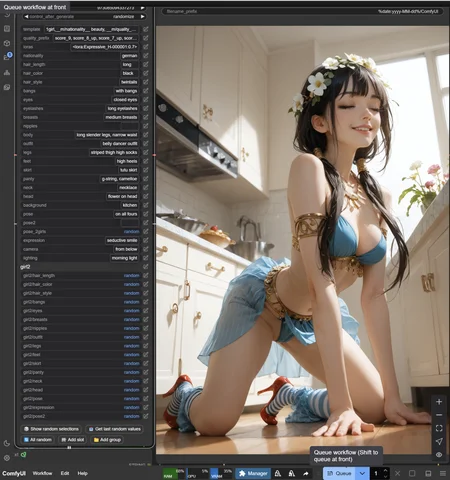Open the nationality 'german' combo
The image size is (450, 480).
130,56
